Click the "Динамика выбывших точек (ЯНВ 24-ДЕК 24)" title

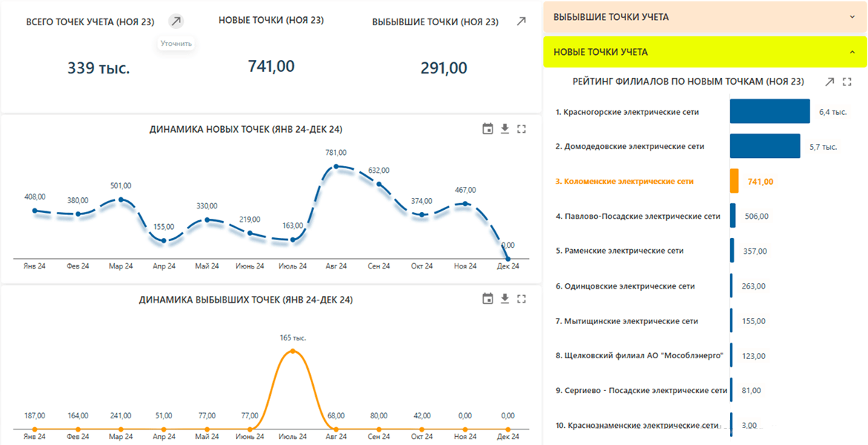tap(246, 300)
